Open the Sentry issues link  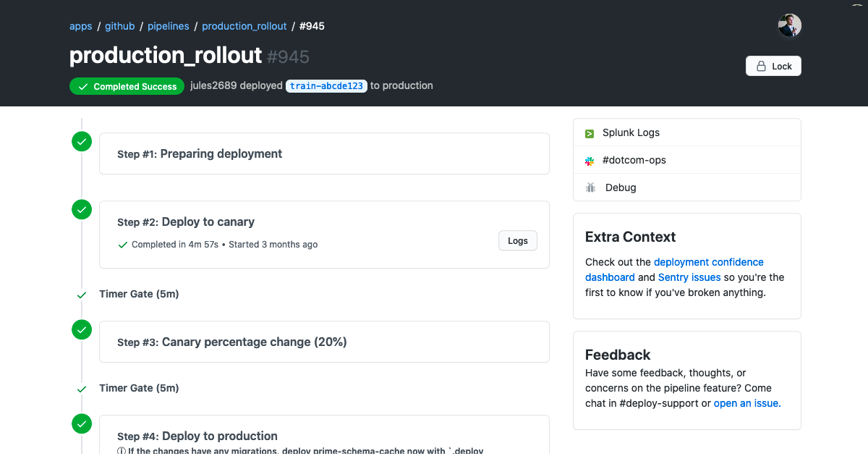(689, 277)
